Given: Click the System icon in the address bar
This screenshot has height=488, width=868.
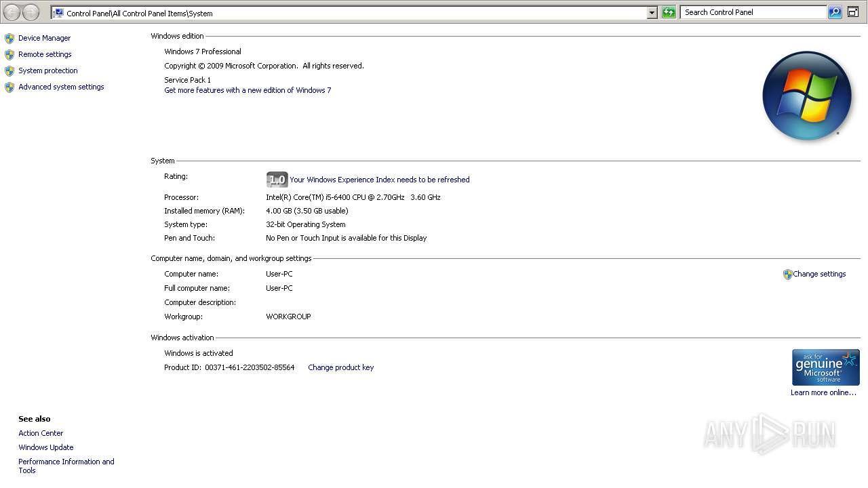Looking at the screenshot, I should (x=58, y=13).
